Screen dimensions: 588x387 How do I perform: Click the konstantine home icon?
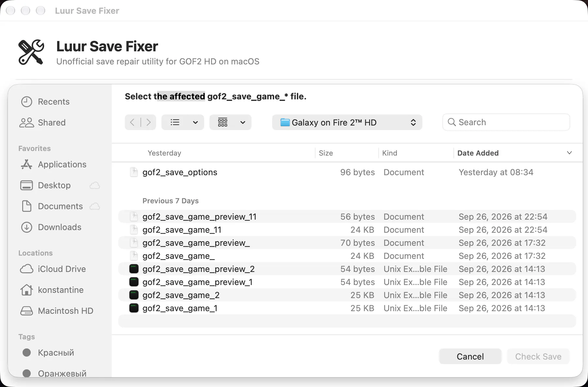pos(26,290)
